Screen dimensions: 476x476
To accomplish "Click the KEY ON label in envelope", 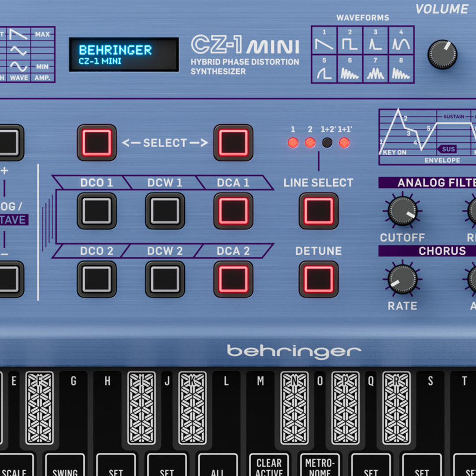I will (394, 152).
